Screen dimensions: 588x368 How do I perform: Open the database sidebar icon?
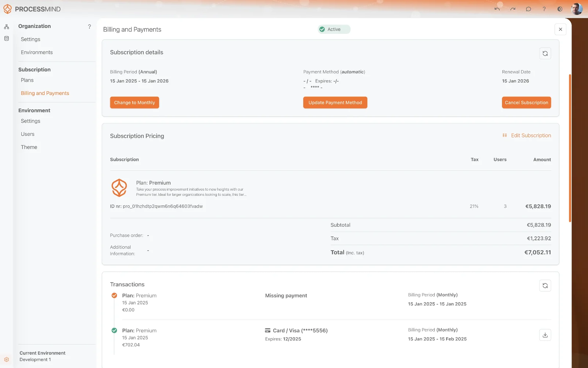(x=7, y=38)
